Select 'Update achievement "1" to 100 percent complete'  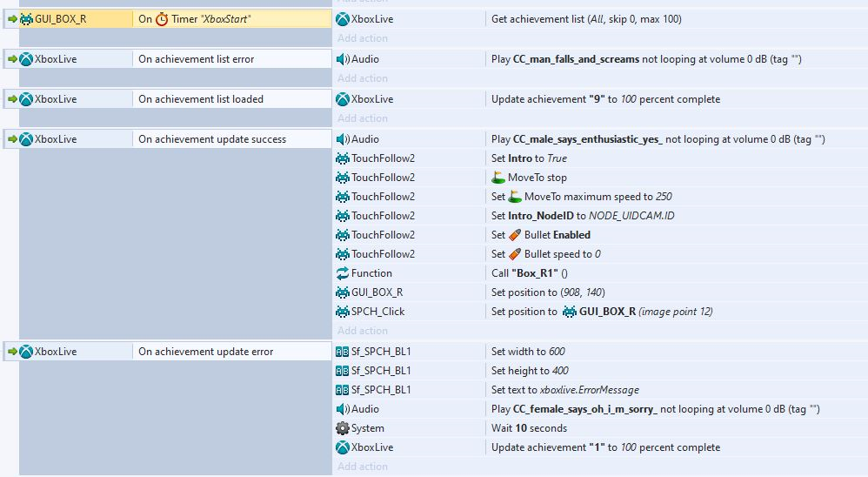point(605,447)
